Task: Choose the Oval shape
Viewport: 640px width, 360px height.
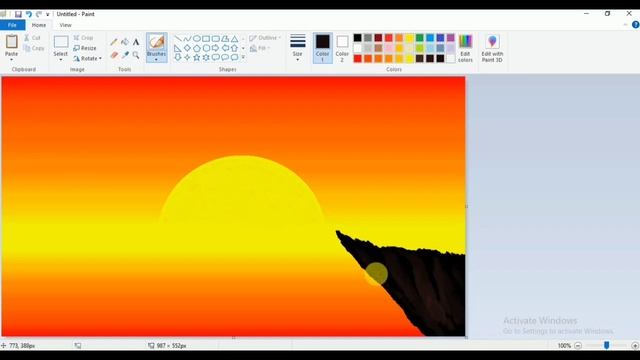Action: pyautogui.click(x=197, y=39)
